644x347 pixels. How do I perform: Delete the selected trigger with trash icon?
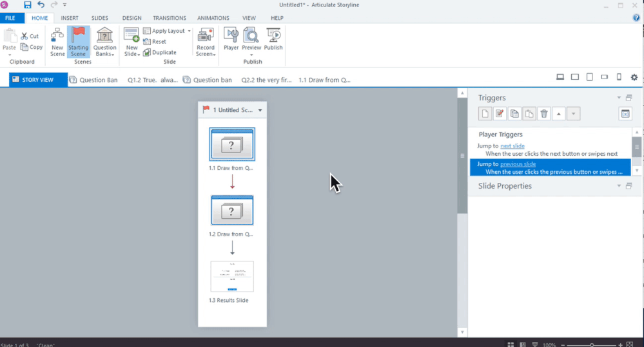point(544,114)
